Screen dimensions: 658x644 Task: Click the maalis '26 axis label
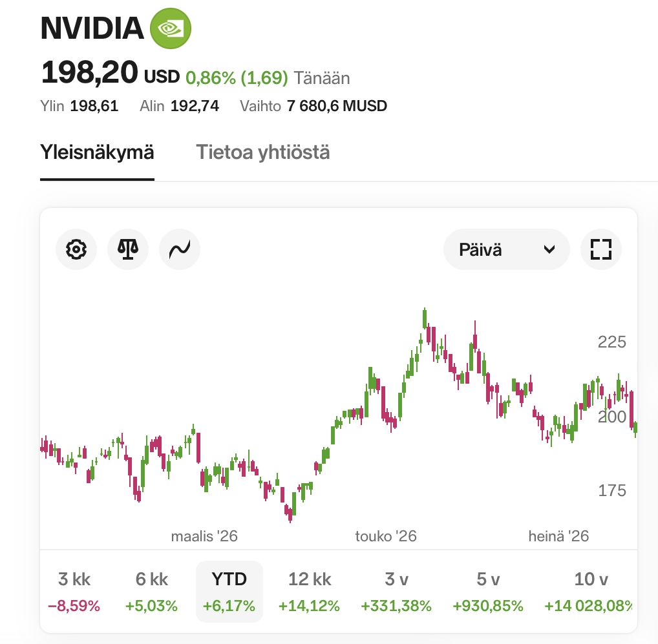[x=204, y=536]
